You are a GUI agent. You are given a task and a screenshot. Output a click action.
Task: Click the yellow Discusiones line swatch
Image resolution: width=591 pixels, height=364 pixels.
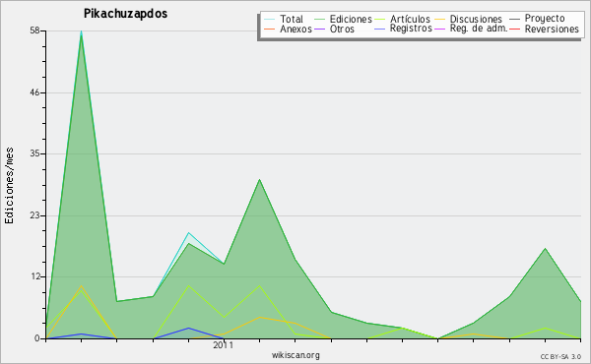[x=440, y=19]
